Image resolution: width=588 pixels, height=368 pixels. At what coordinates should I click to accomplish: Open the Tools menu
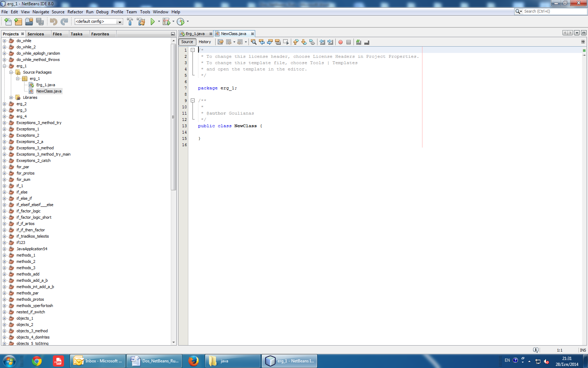(145, 12)
